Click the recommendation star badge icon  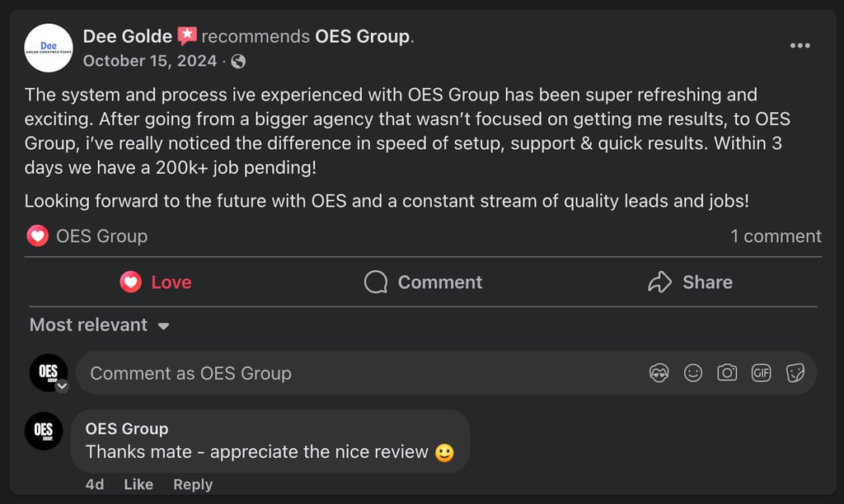(x=187, y=36)
